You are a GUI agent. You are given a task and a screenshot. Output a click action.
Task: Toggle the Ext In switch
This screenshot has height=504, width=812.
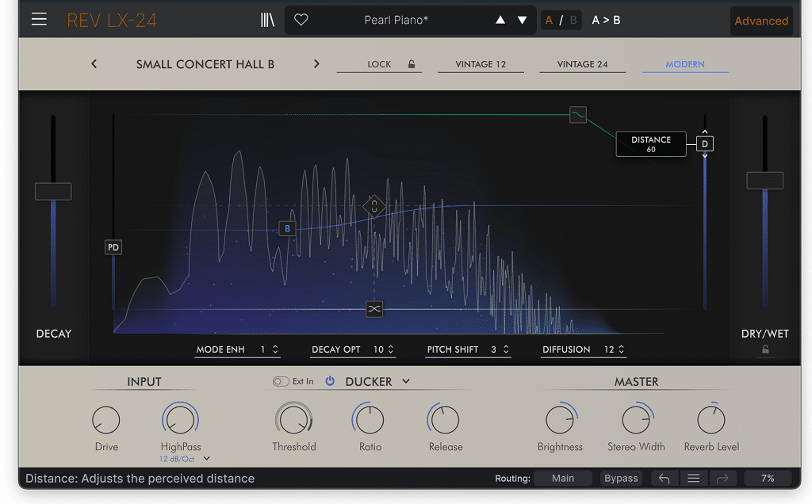[281, 381]
